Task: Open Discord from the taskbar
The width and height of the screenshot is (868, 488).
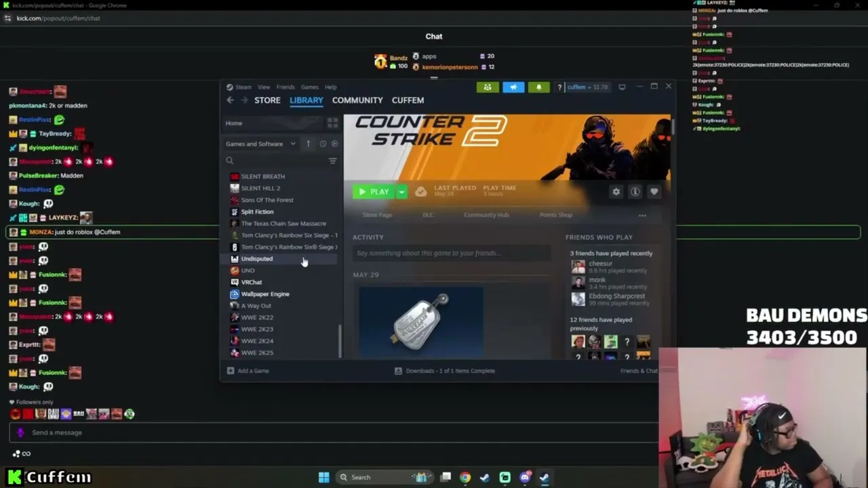Action: (x=525, y=477)
